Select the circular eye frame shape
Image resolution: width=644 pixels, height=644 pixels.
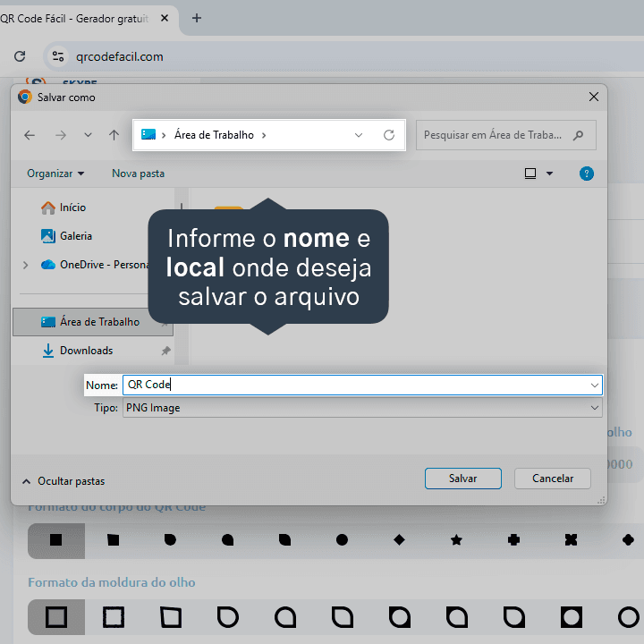point(629,617)
